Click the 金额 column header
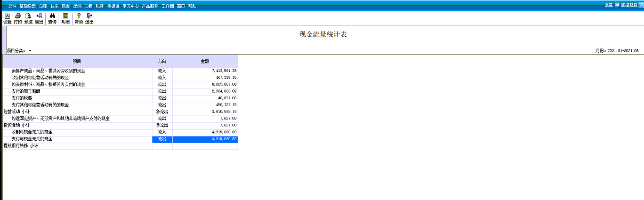The width and height of the screenshot is (644, 200). 205,61
